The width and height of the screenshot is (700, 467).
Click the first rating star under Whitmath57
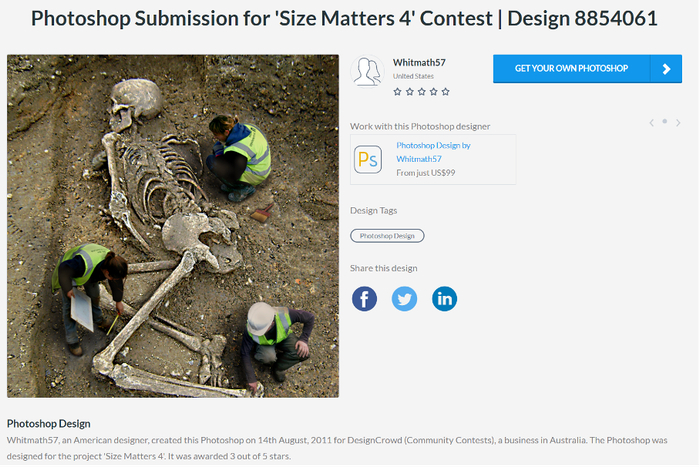tap(397, 91)
